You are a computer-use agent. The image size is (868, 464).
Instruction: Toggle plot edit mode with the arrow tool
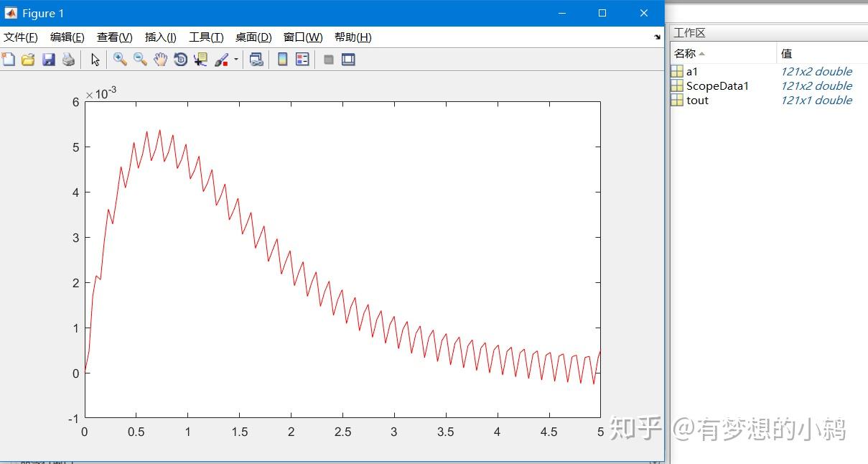click(x=95, y=59)
